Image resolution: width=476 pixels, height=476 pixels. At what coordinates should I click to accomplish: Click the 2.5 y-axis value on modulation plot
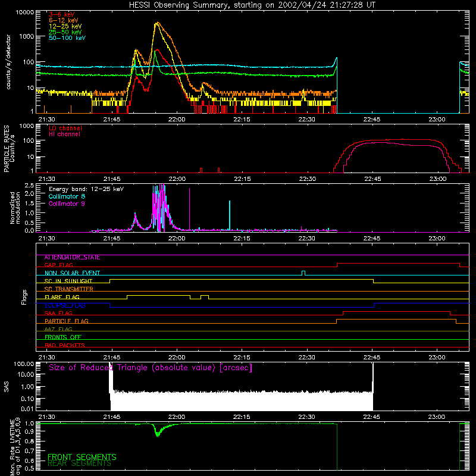(29, 185)
